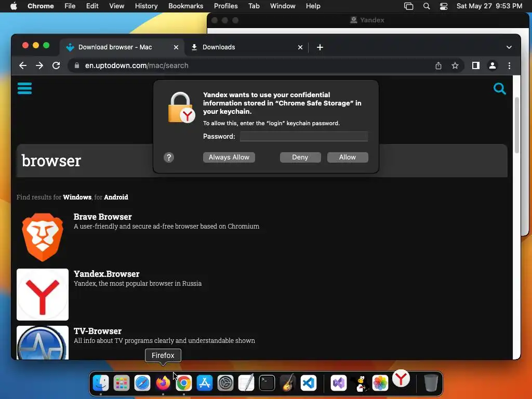Open the Bookmarks menu

185,6
